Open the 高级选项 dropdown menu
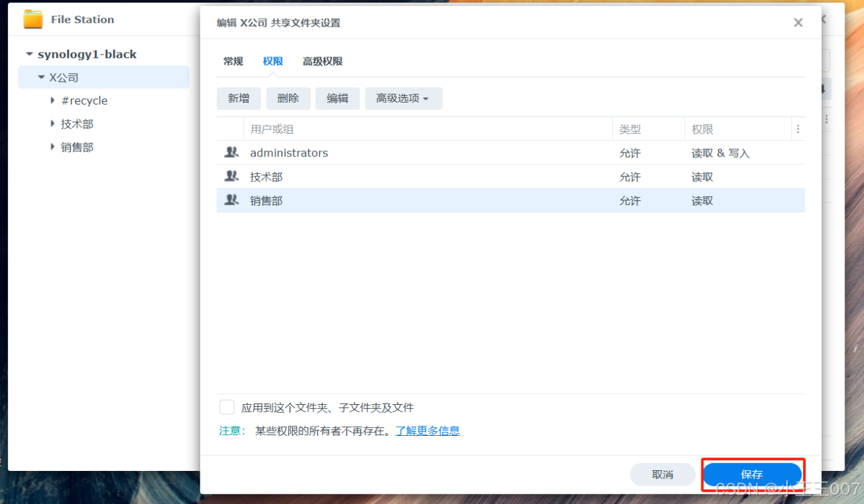The height and width of the screenshot is (504, 864). pos(403,98)
